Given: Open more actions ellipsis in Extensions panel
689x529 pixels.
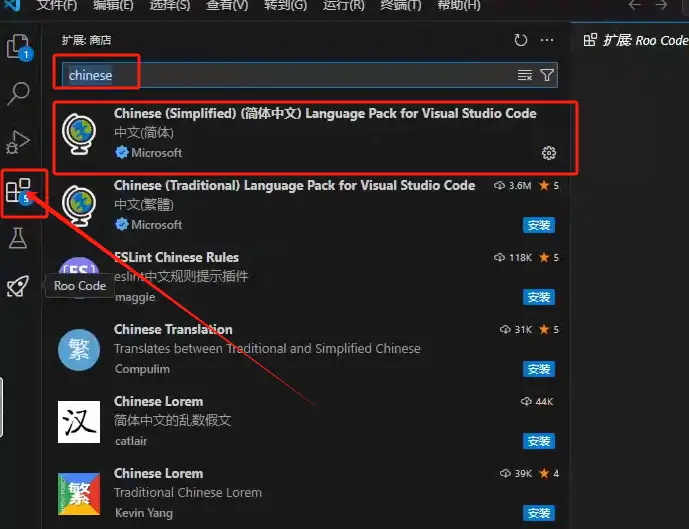Looking at the screenshot, I should click(x=547, y=40).
